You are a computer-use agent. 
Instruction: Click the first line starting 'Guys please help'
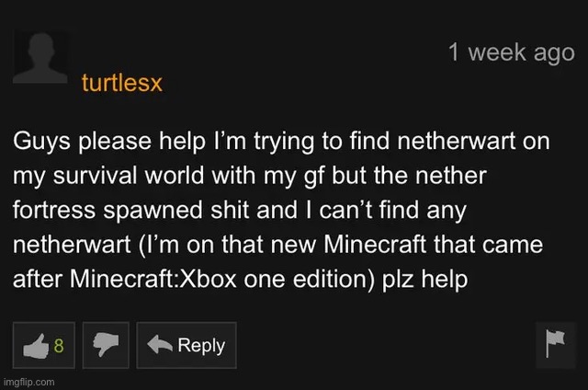(x=281, y=142)
